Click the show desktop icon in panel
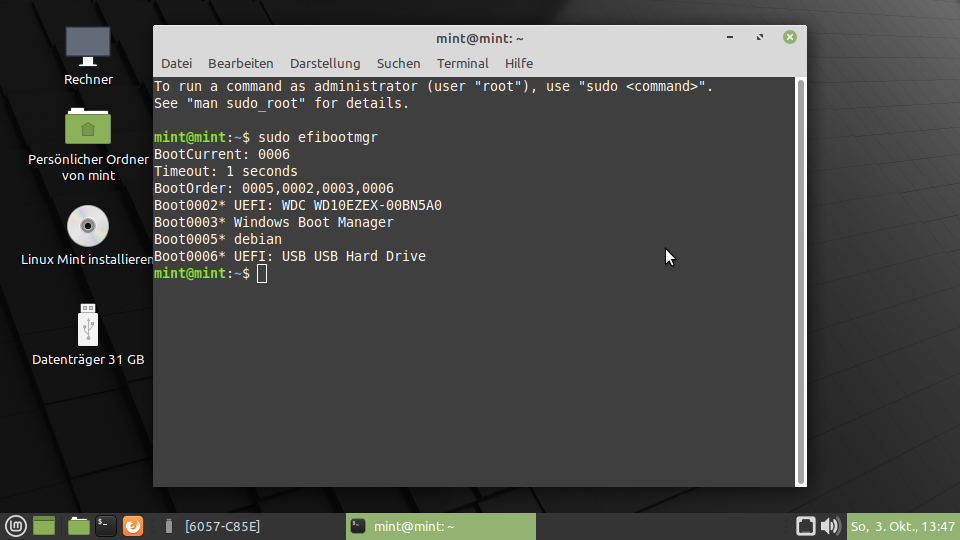The width and height of the screenshot is (960, 540). click(x=44, y=526)
